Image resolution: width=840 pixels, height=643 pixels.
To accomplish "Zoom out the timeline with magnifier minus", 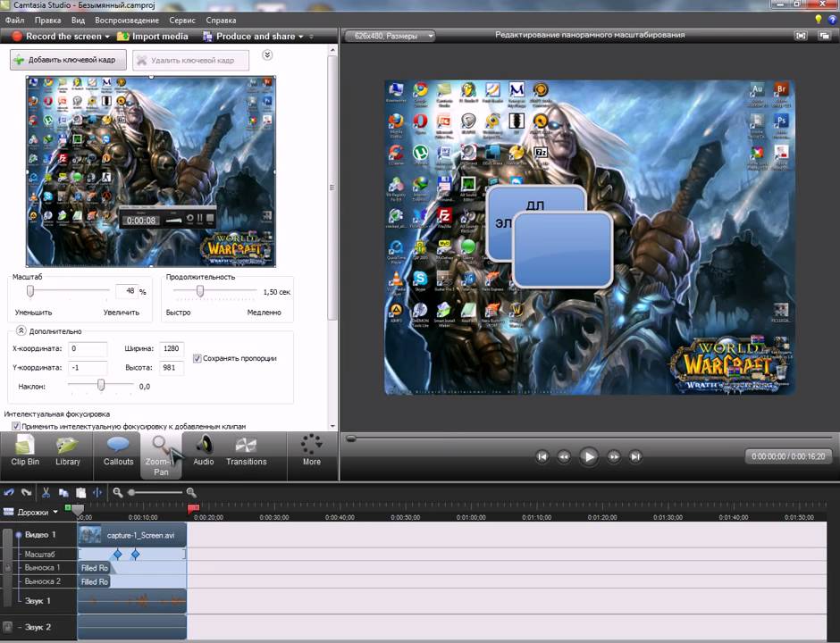I will pos(117,493).
